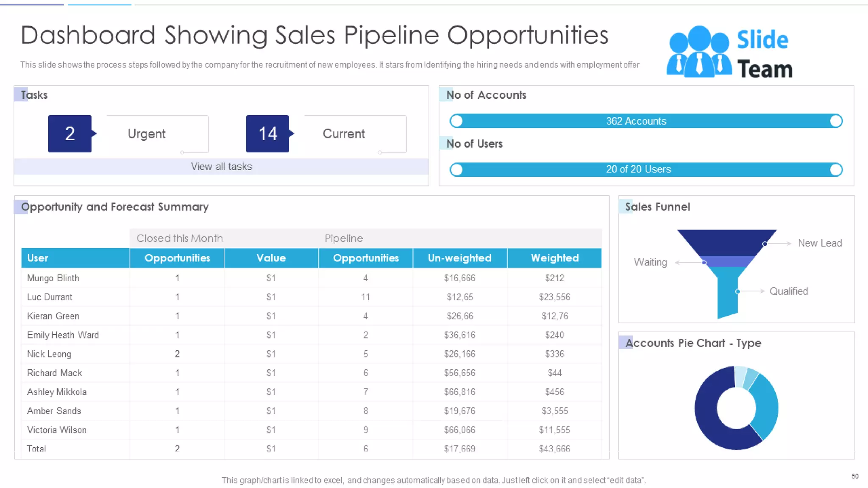868x488 pixels.
Task: Click the $43,666 total weighted value
Action: coord(554,449)
